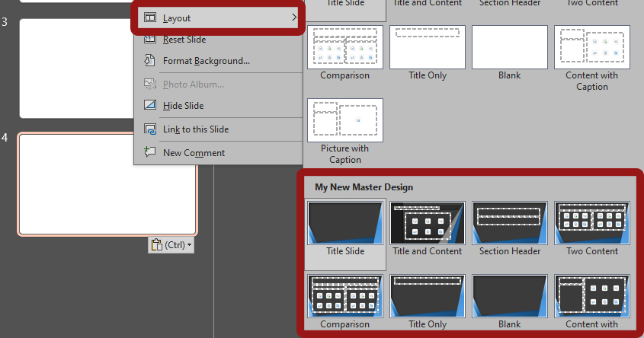This screenshot has width=644, height=338.
Task: Apply the Office Title Only layout
Action: click(428, 53)
